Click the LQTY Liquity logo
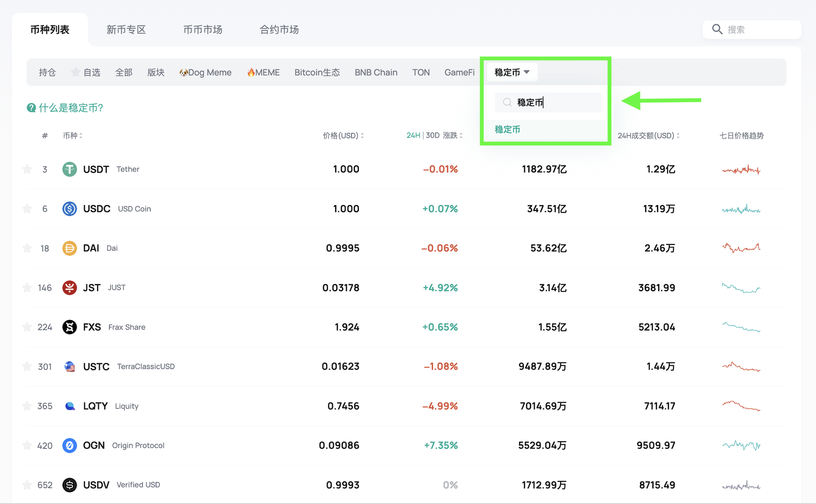The width and height of the screenshot is (816, 504). tap(69, 406)
